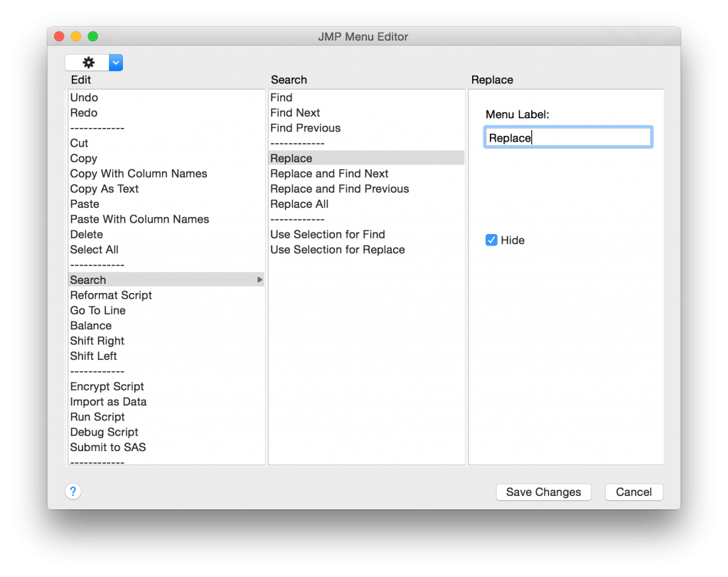Select Replace in the Search list

tap(366, 158)
